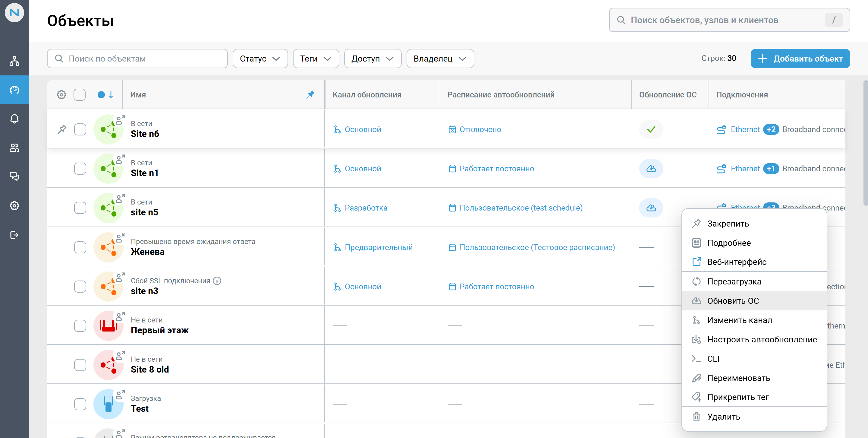Choose Подробнее from context menu
868x438 pixels.
pyautogui.click(x=754, y=243)
